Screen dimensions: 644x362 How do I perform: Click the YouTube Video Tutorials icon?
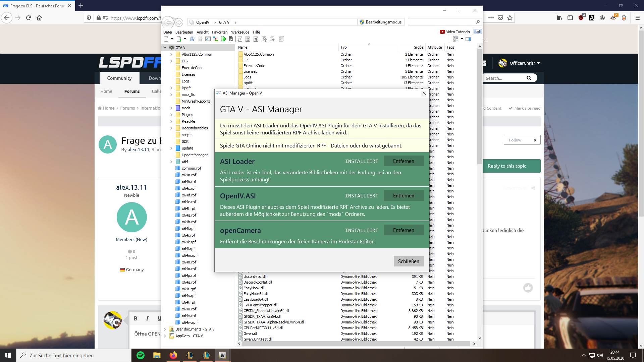pos(442,32)
